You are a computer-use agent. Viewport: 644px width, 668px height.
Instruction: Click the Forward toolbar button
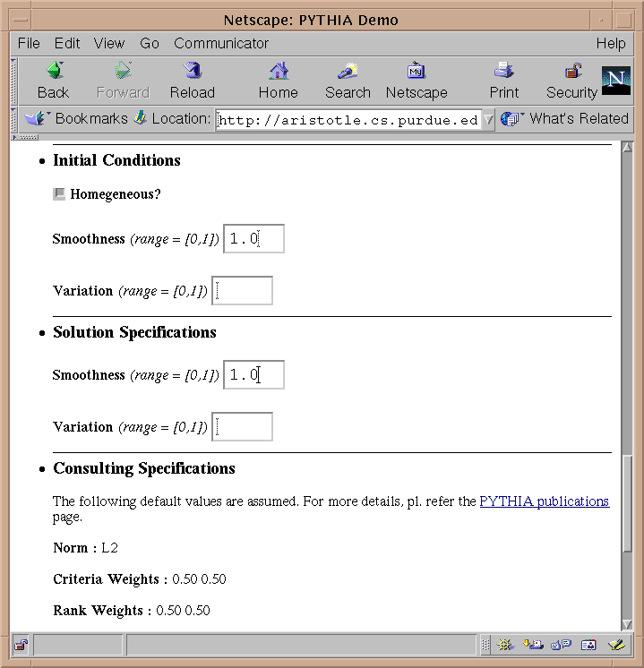click(124, 81)
